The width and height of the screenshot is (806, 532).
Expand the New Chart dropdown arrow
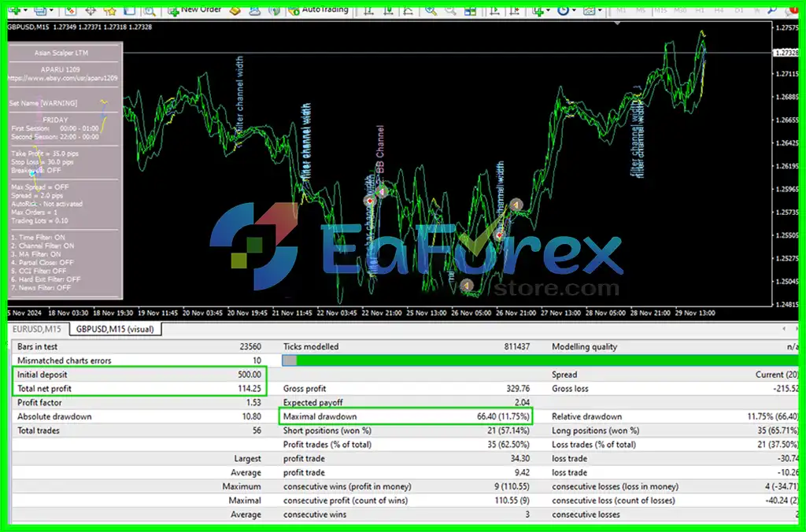click(x=25, y=11)
